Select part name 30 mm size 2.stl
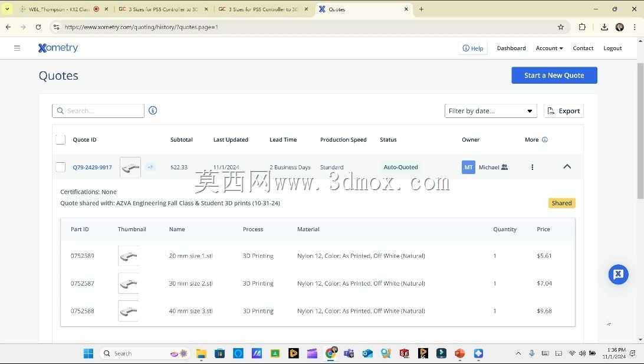Viewport: 644px width, 364px height. 190,284
